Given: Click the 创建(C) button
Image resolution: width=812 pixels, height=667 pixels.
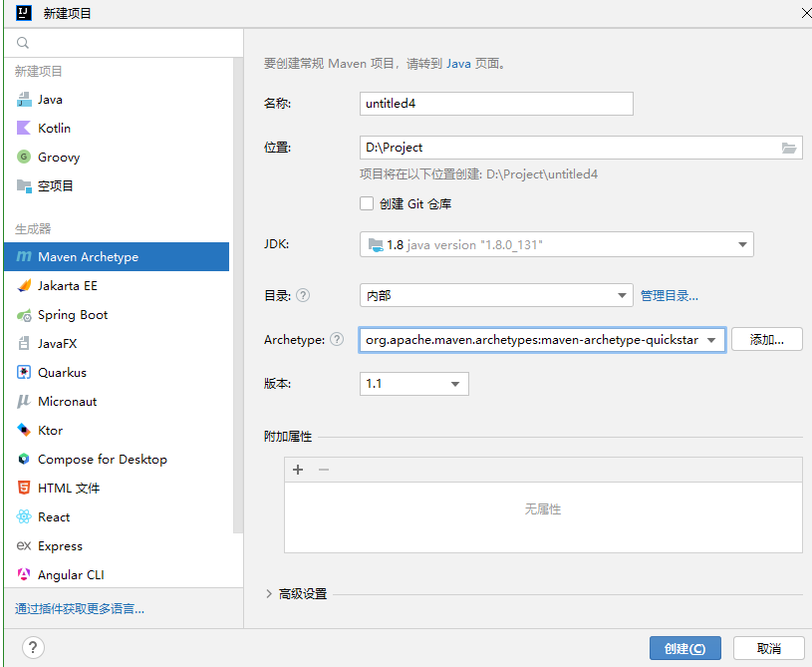Looking at the screenshot, I should (x=684, y=648).
